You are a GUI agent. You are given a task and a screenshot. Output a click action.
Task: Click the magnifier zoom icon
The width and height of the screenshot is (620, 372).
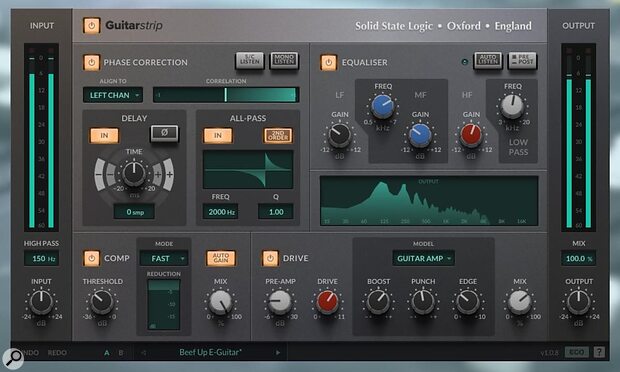click(x=13, y=358)
